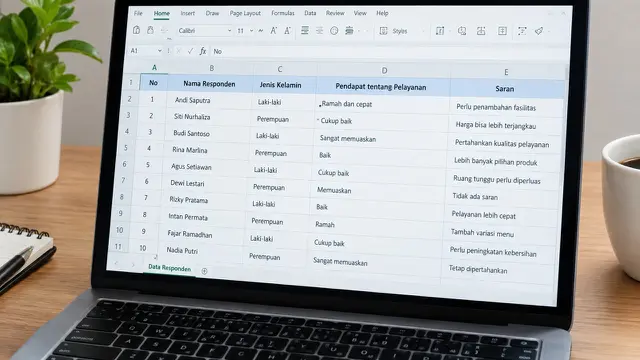Image resolution: width=640 pixels, height=360 pixels.
Task: Select column header B
Action: [211, 68]
